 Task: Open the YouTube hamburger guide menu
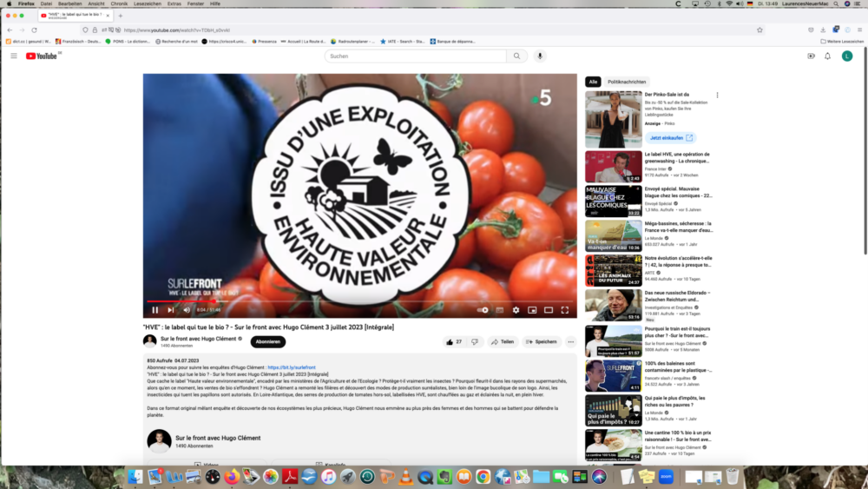point(14,56)
